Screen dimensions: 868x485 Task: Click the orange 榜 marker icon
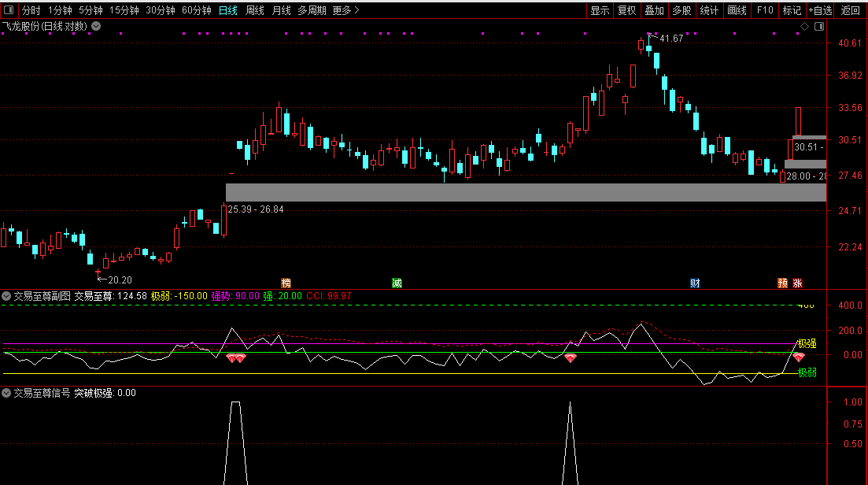[286, 283]
